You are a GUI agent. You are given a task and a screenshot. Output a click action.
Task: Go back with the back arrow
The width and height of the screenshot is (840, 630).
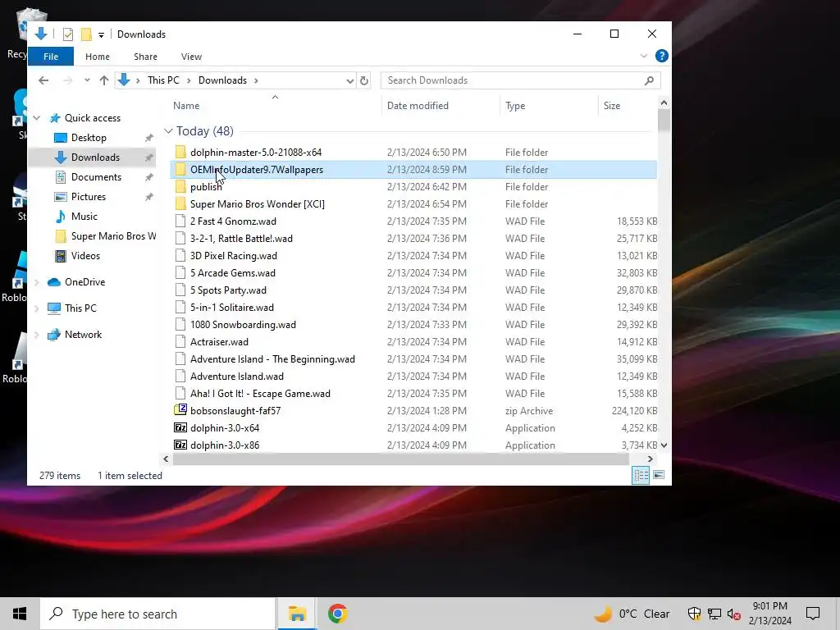[44, 80]
